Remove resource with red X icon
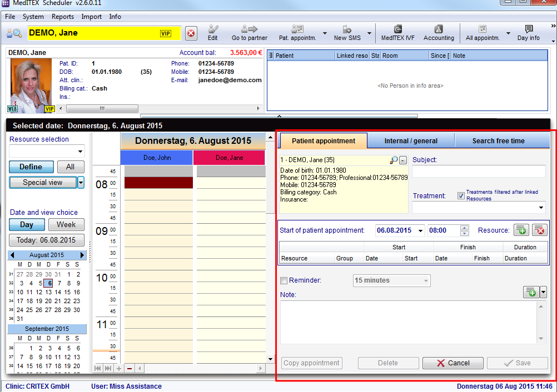The height and width of the screenshot is (392, 557). (x=540, y=230)
